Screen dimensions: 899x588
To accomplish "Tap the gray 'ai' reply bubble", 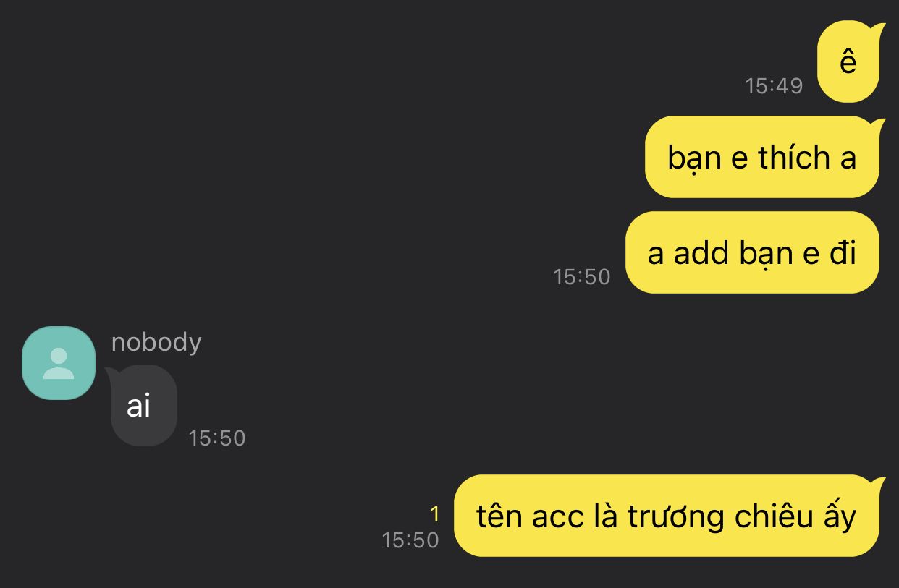I will point(143,406).
